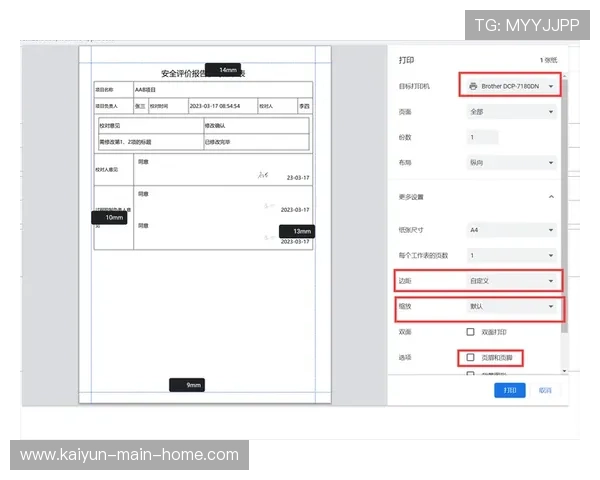Screen dimensions: 600x480
Task: Enable the 双面打印 checkbox
Action: point(471,331)
